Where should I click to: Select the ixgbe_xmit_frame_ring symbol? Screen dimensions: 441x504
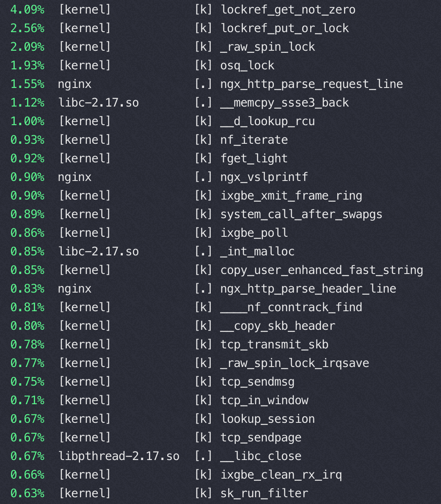[291, 196]
